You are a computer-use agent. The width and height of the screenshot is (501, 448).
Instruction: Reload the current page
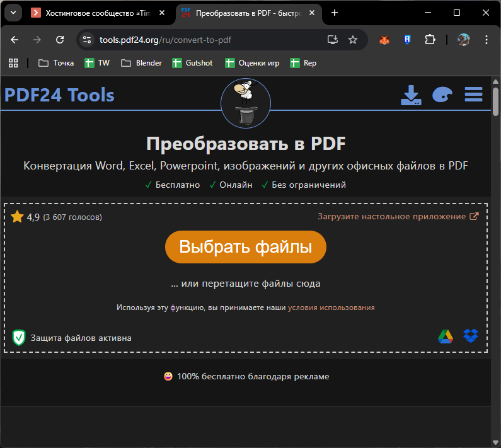tap(60, 40)
